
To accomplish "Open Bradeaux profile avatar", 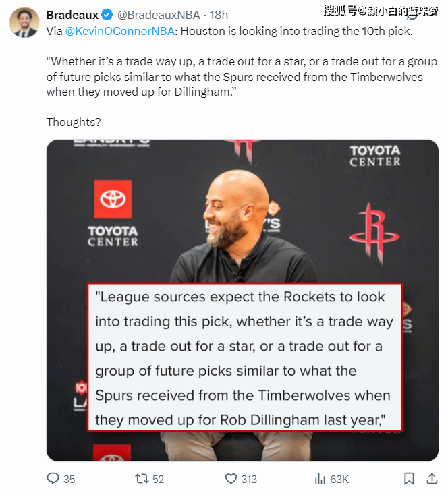I will 24,23.
